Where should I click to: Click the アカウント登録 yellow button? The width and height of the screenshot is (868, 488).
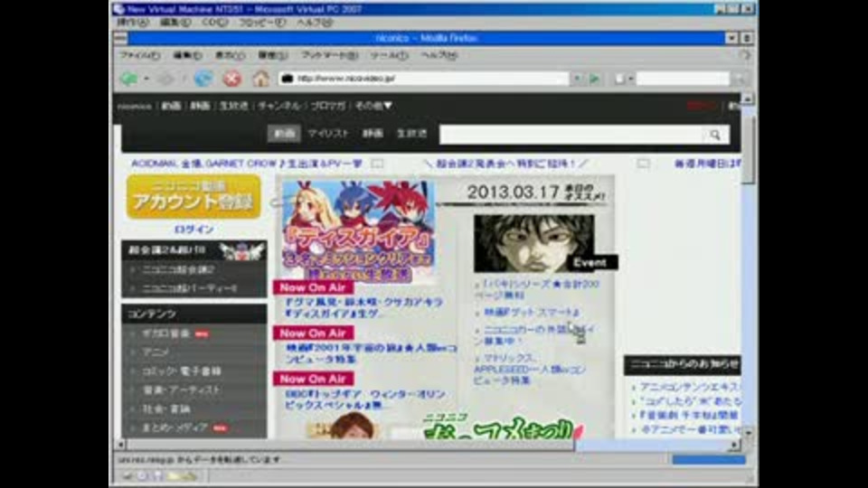point(193,197)
